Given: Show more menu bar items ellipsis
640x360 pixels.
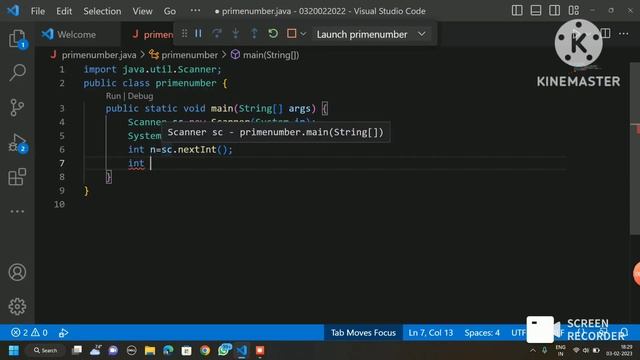Looking at the screenshot, I should click(x=195, y=11).
